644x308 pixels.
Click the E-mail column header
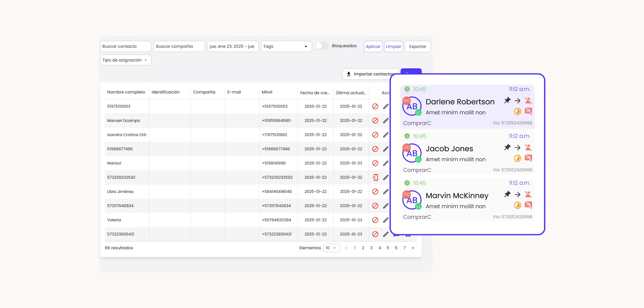point(234,92)
